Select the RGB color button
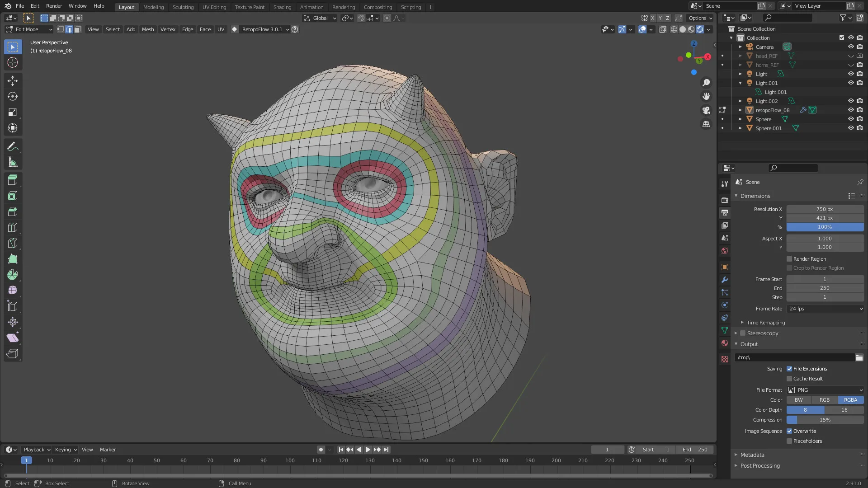868x488 pixels. (x=825, y=400)
